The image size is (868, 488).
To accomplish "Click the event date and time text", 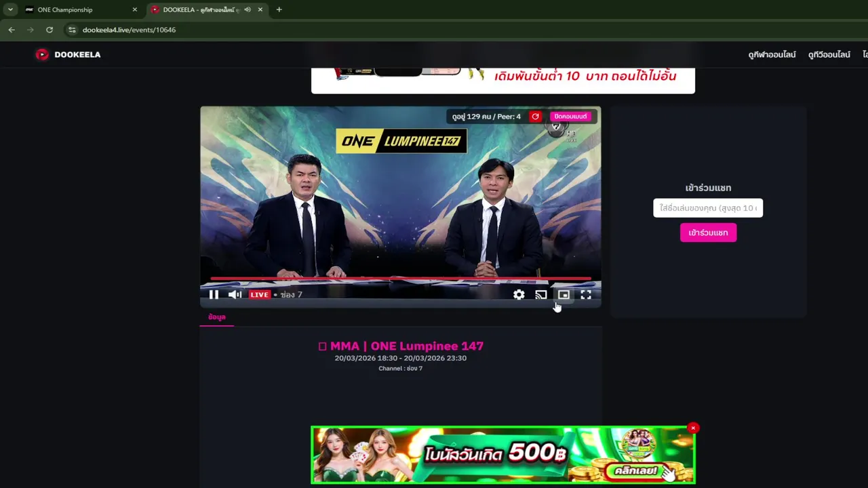I will pyautogui.click(x=400, y=358).
